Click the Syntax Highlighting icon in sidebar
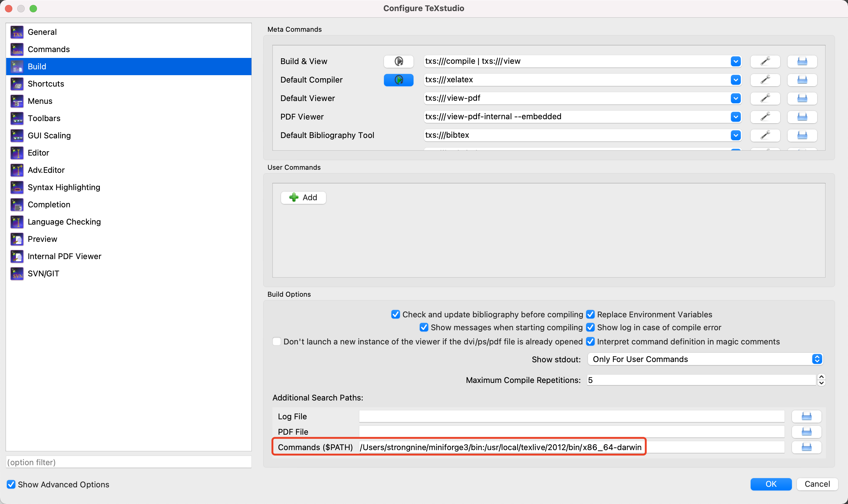Image resolution: width=848 pixels, height=504 pixels. [x=16, y=187]
